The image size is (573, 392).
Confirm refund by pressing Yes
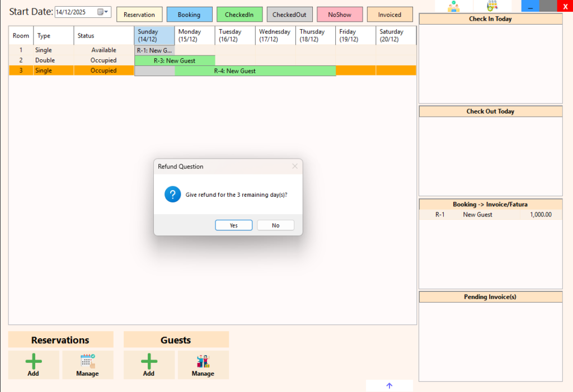pos(233,225)
